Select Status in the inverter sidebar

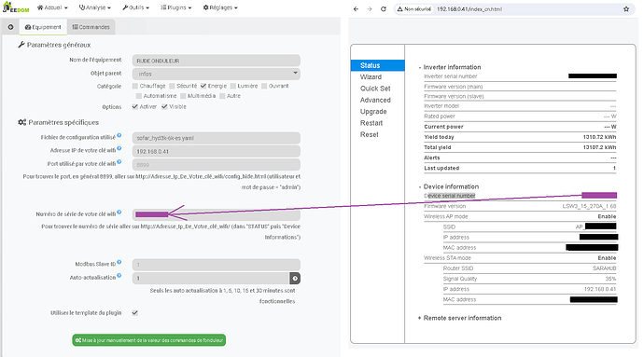(x=378, y=65)
